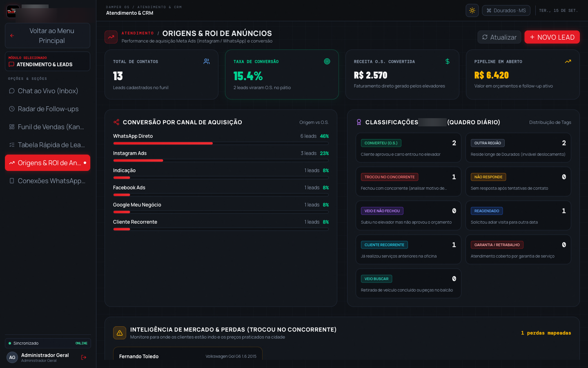The height and width of the screenshot is (368, 588).
Task: Click the R$ 2.570 receita value
Action: (371, 75)
